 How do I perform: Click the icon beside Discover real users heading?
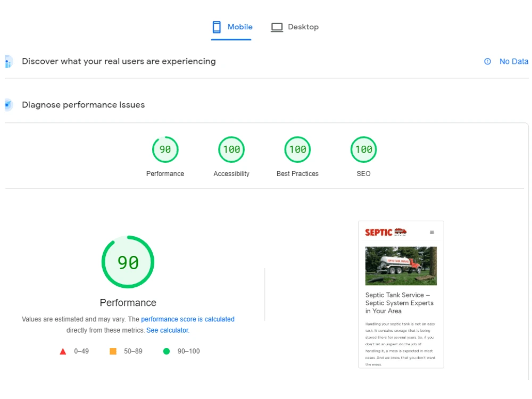7,61
